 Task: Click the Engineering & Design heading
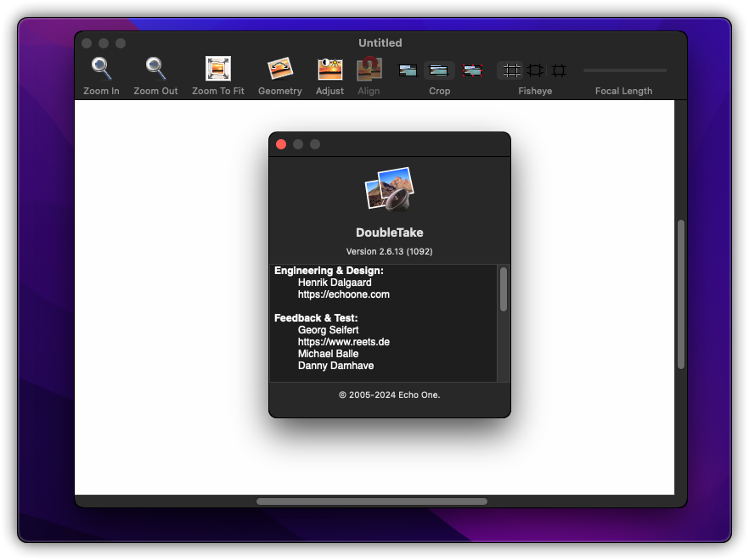tap(329, 271)
